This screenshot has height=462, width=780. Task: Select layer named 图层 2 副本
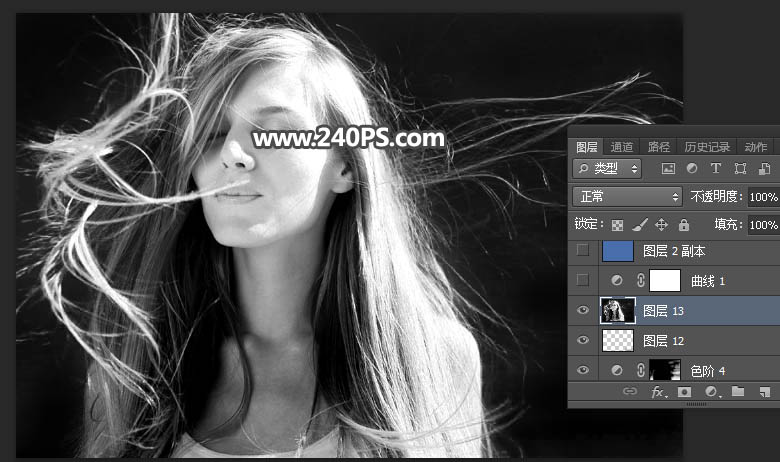coord(674,251)
